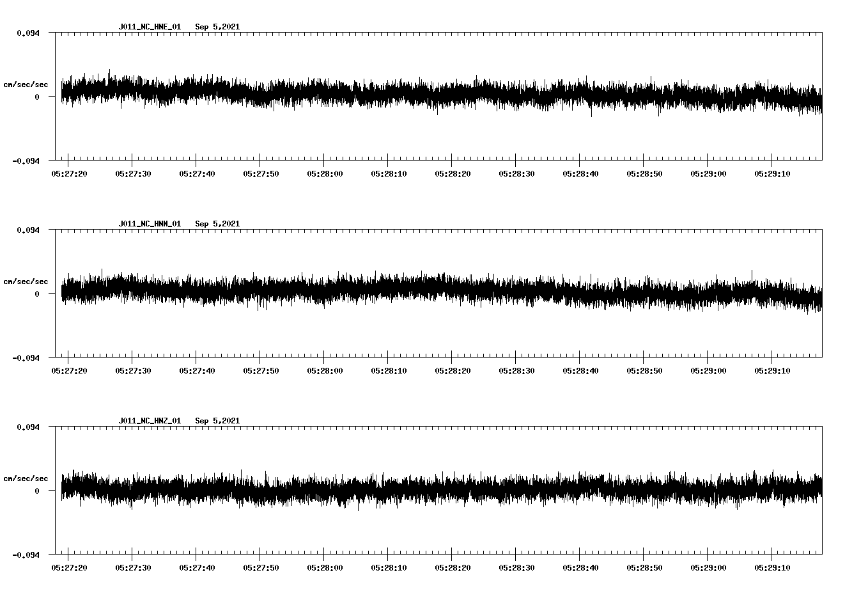Click the 05:28:30 time label under HNN plot
The width and height of the screenshot is (868, 591).
tap(516, 371)
